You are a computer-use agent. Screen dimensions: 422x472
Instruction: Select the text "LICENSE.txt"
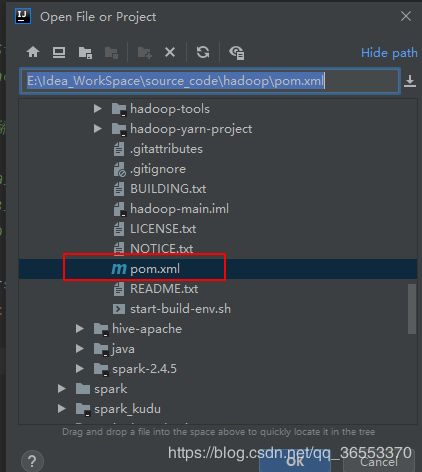pos(163,229)
